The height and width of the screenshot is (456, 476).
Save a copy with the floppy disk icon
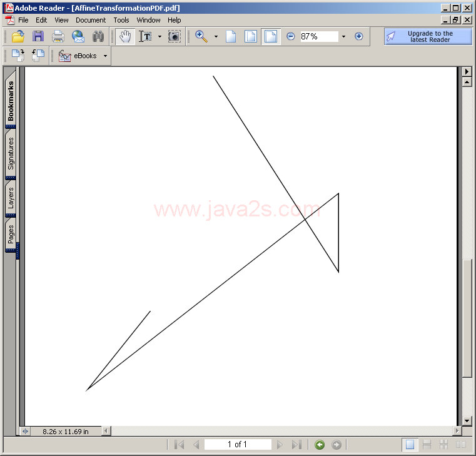point(38,36)
